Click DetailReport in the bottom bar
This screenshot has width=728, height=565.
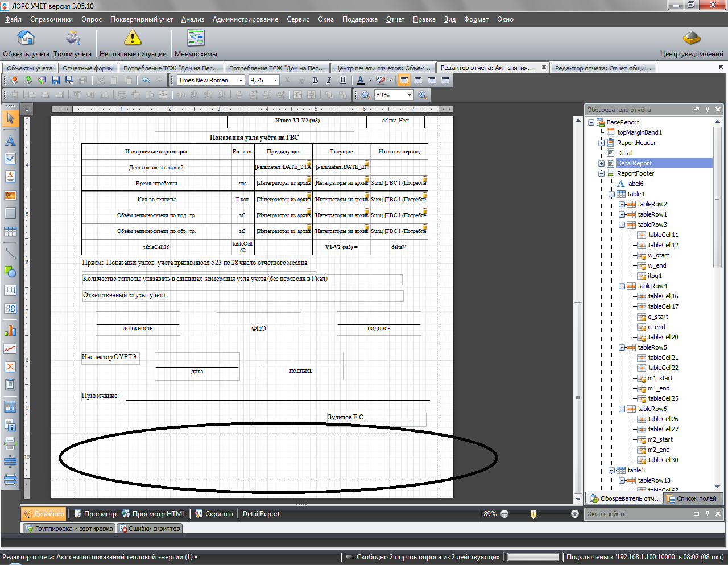pos(261,514)
